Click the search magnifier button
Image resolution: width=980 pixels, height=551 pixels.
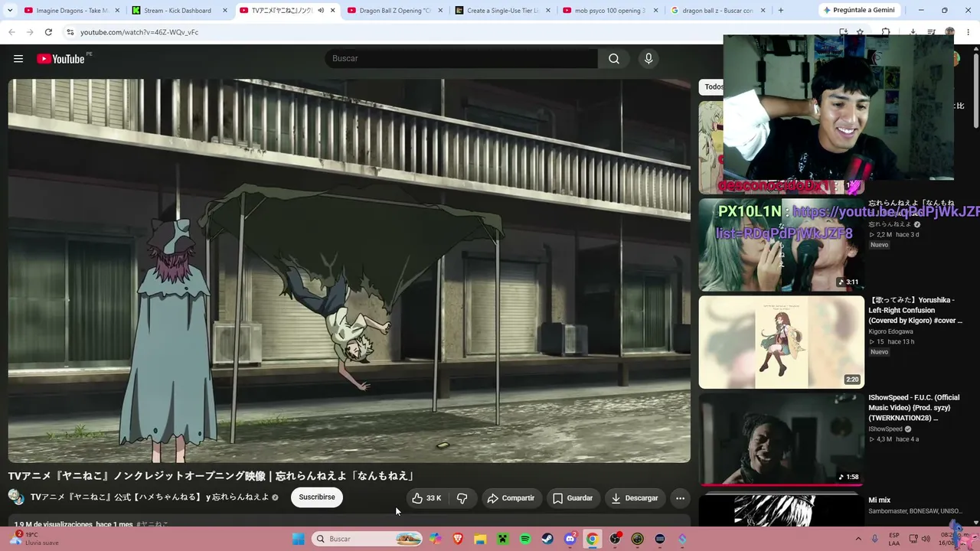[x=614, y=59]
